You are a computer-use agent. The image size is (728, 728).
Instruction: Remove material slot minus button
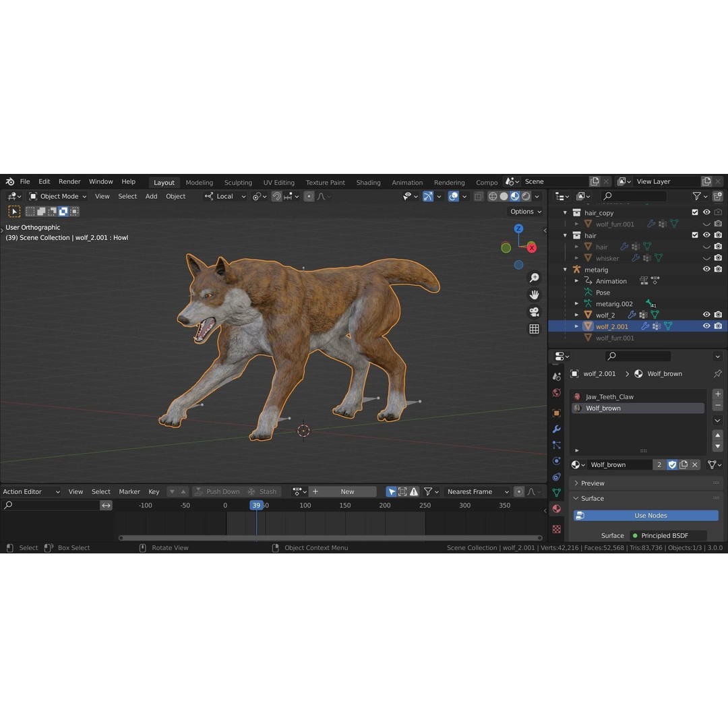pyautogui.click(x=718, y=405)
